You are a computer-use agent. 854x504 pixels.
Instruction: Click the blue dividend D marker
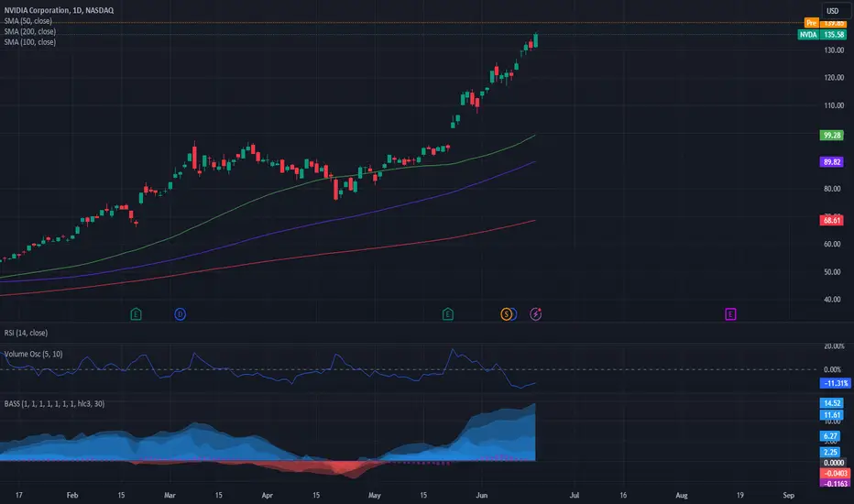pyautogui.click(x=181, y=314)
